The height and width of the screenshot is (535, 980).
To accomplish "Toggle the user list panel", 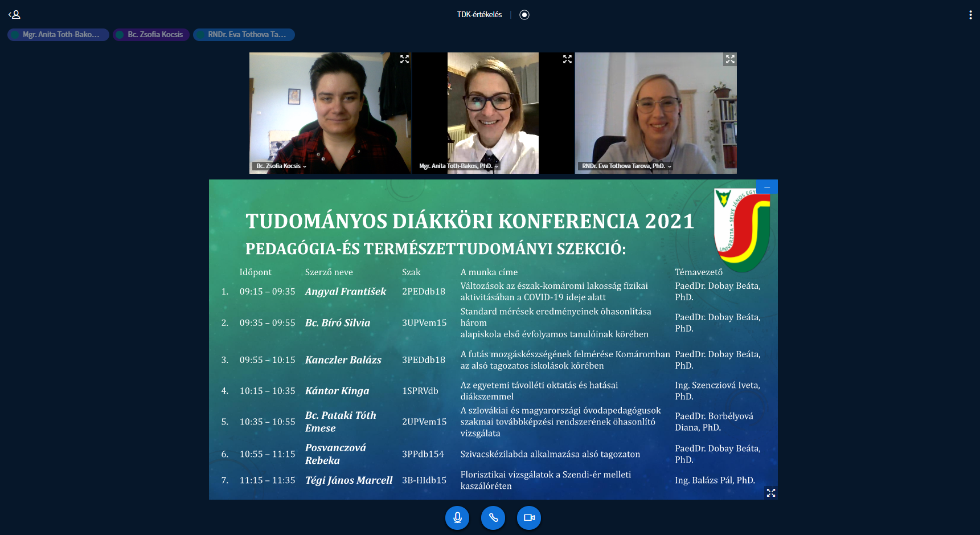I will click(14, 15).
